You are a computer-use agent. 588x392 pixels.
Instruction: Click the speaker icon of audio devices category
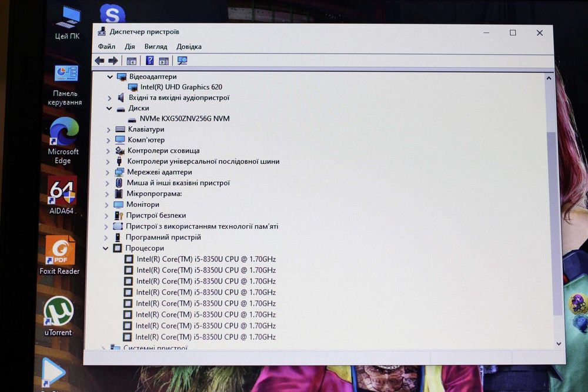(x=121, y=98)
